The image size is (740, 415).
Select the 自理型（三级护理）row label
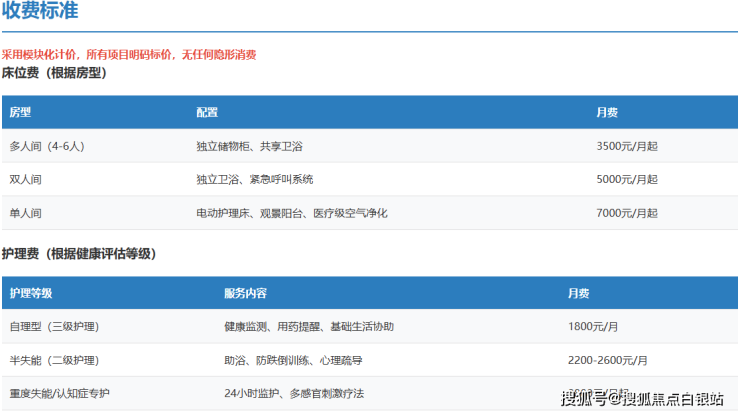point(54,327)
